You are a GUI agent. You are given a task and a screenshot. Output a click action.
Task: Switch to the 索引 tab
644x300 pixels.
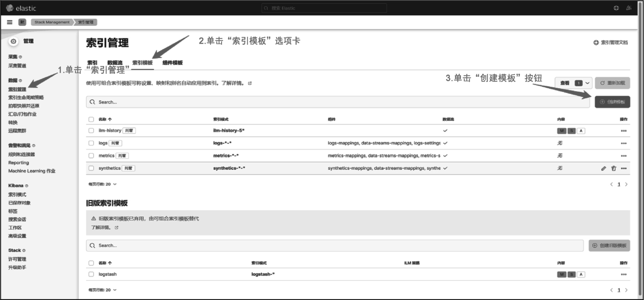point(92,63)
